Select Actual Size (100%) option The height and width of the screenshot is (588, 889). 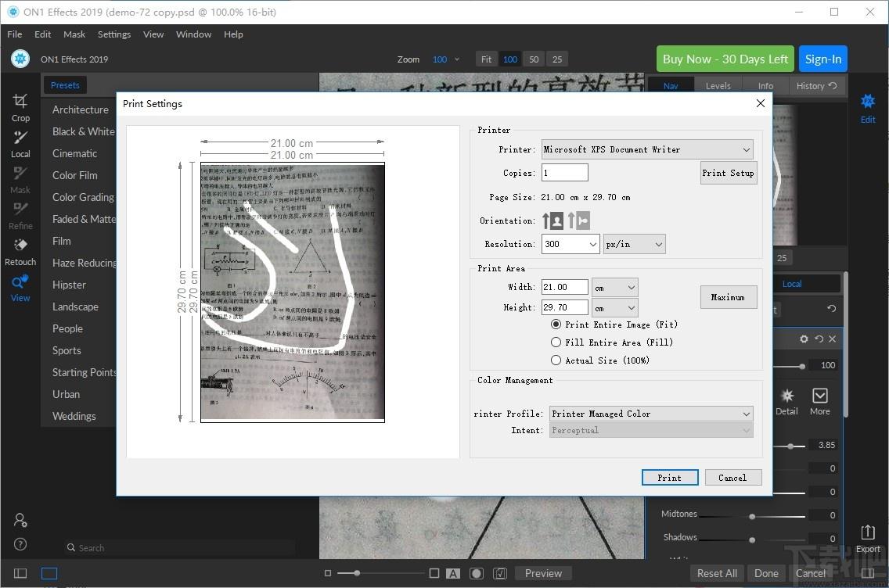pyautogui.click(x=600, y=360)
